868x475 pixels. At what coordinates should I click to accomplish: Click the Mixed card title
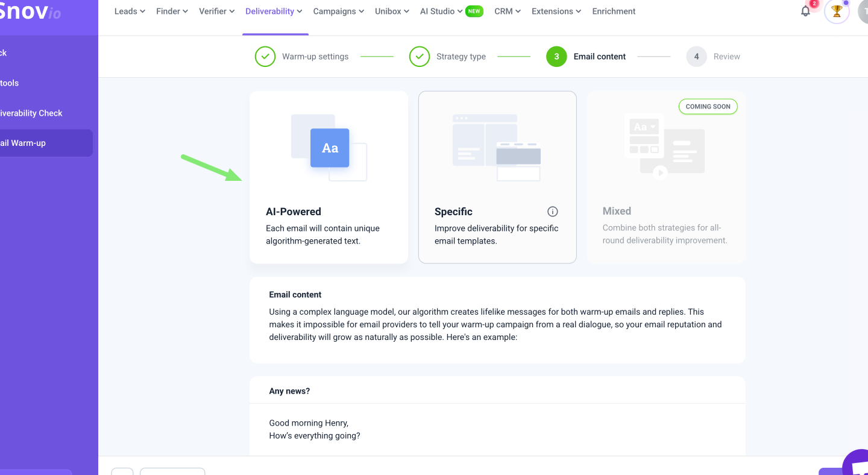click(x=617, y=211)
